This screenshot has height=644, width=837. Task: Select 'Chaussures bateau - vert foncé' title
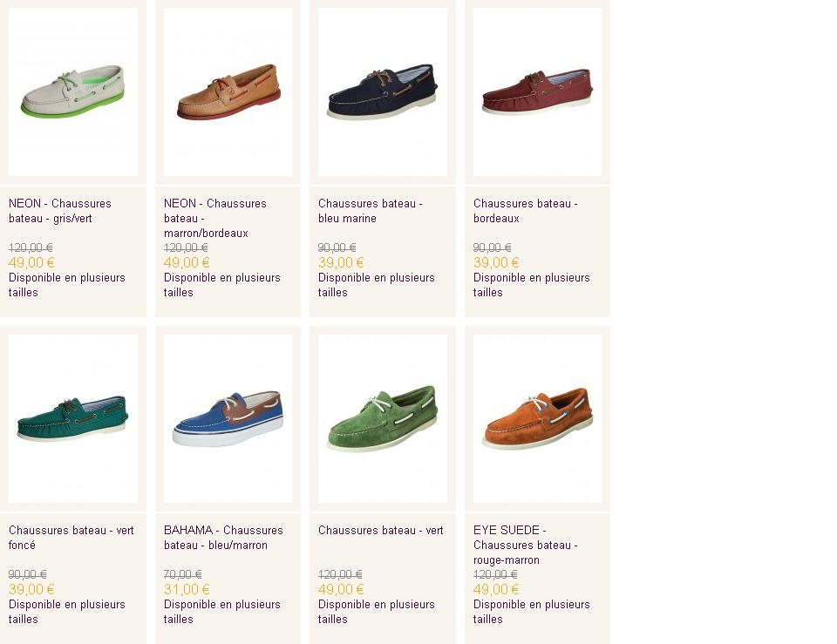pos(71,538)
